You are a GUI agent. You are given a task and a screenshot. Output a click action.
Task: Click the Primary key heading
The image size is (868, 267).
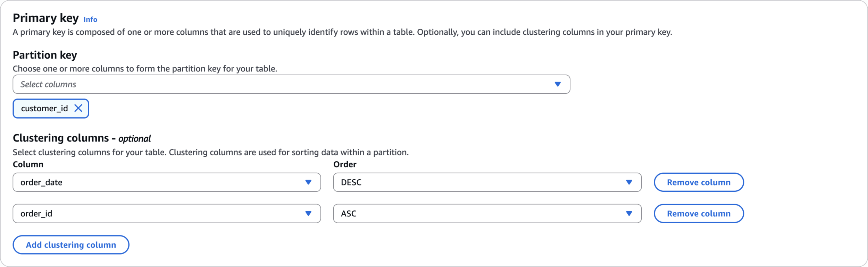click(46, 18)
